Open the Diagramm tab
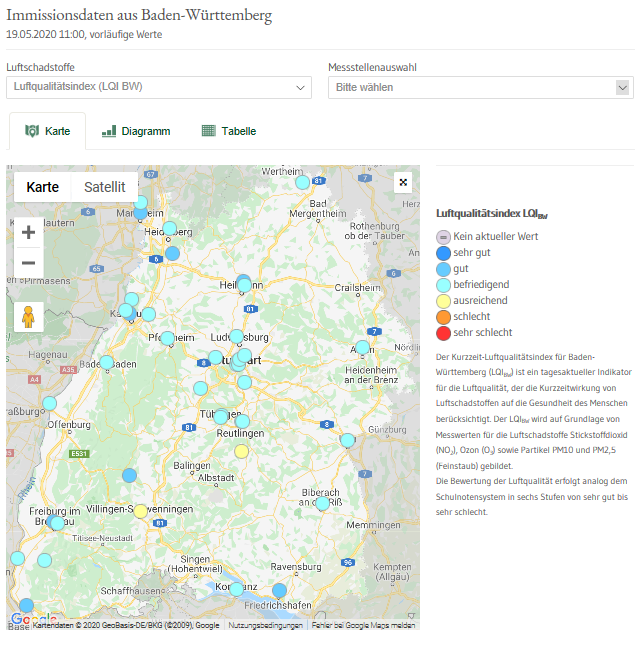 pyautogui.click(x=136, y=131)
